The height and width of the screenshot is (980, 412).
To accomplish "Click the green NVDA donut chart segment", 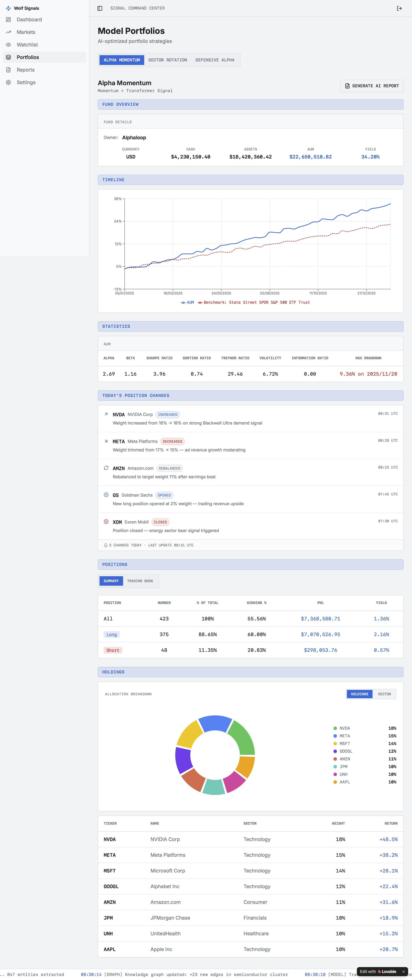I will (x=244, y=738).
